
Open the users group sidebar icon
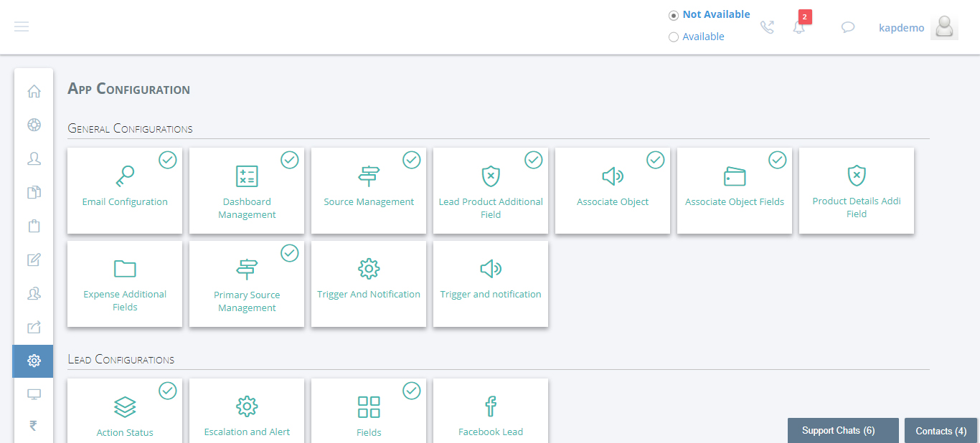34,293
